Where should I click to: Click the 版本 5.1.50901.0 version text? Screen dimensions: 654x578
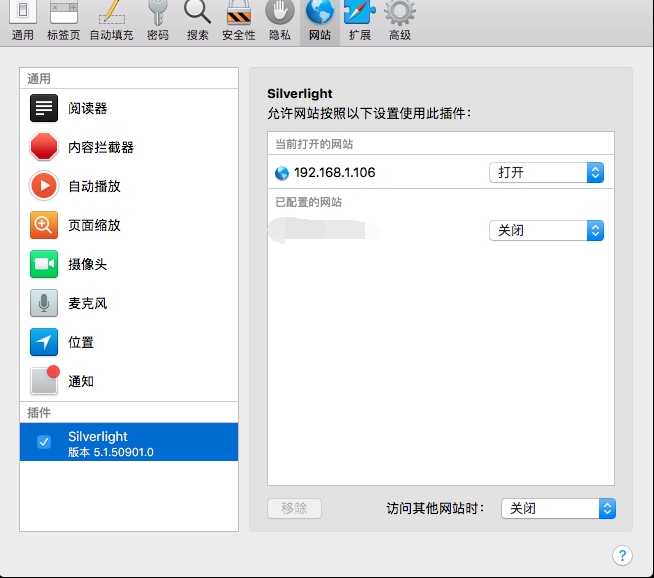111,452
